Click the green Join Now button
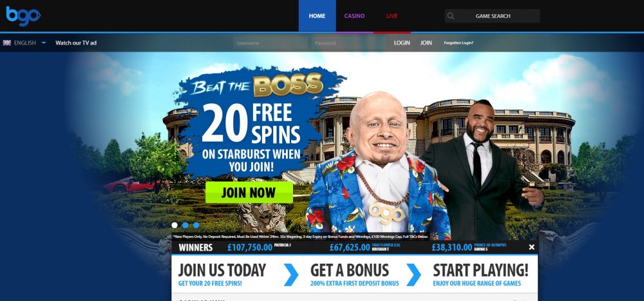This screenshot has height=301, width=644. pyautogui.click(x=249, y=193)
